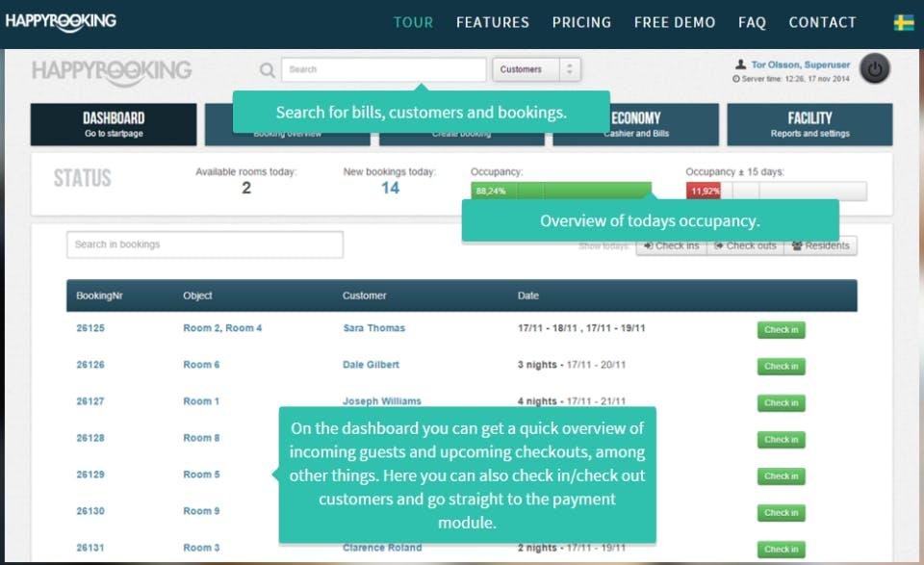Click the power logout button icon
Image resolution: width=924 pixels, height=565 pixels.
pos(875,69)
